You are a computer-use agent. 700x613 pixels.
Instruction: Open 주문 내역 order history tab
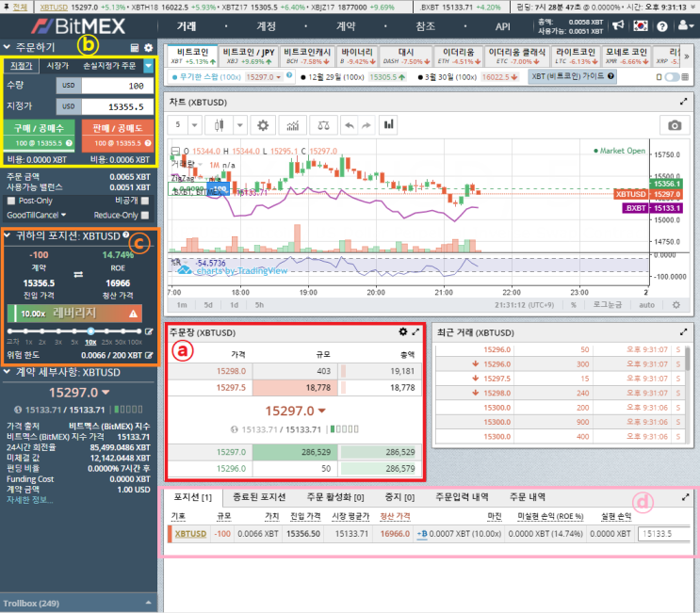tap(528, 497)
